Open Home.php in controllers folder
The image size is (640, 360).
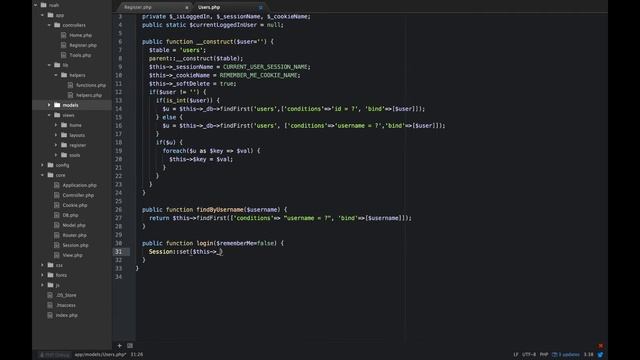coord(80,35)
